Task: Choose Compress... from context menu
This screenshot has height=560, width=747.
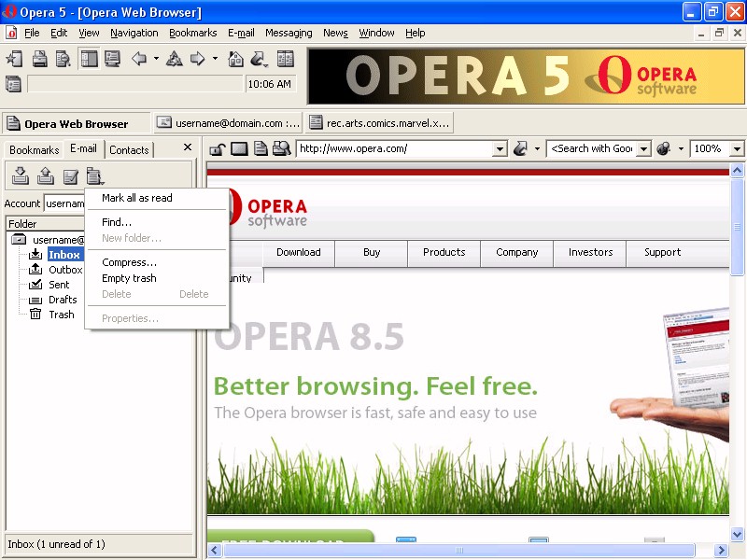Action: pos(156,262)
